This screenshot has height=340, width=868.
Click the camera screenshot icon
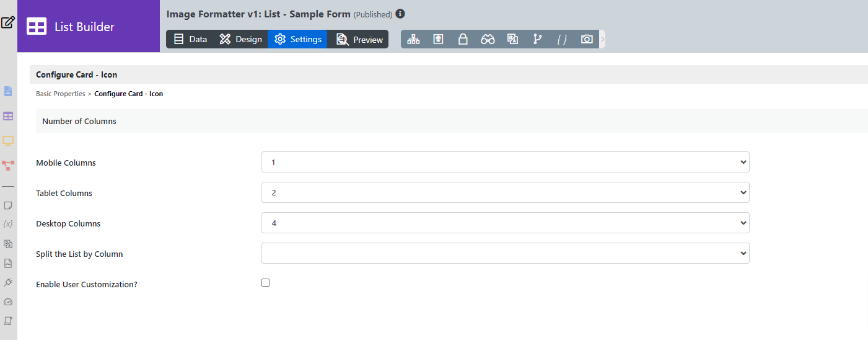[587, 39]
